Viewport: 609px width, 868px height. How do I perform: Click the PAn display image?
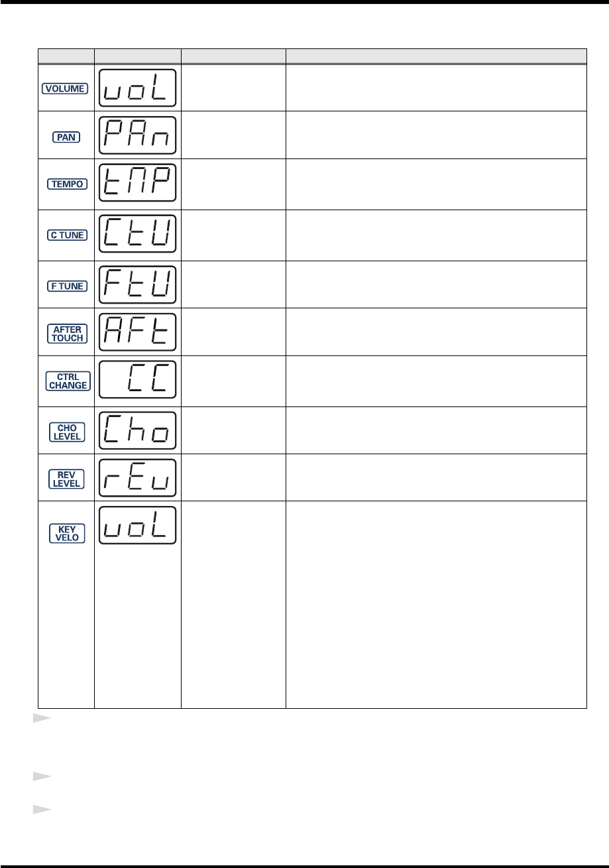(138, 135)
